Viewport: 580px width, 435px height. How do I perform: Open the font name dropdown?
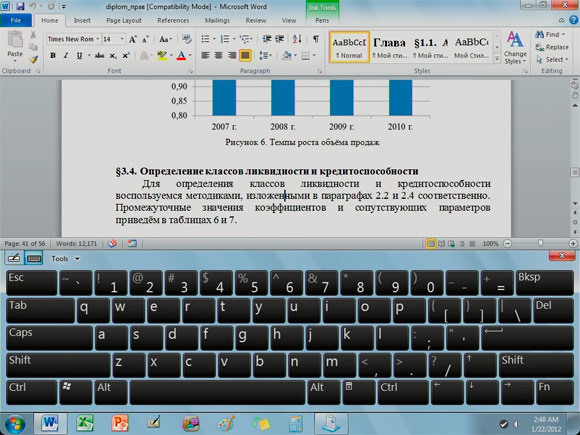pyautogui.click(x=98, y=39)
